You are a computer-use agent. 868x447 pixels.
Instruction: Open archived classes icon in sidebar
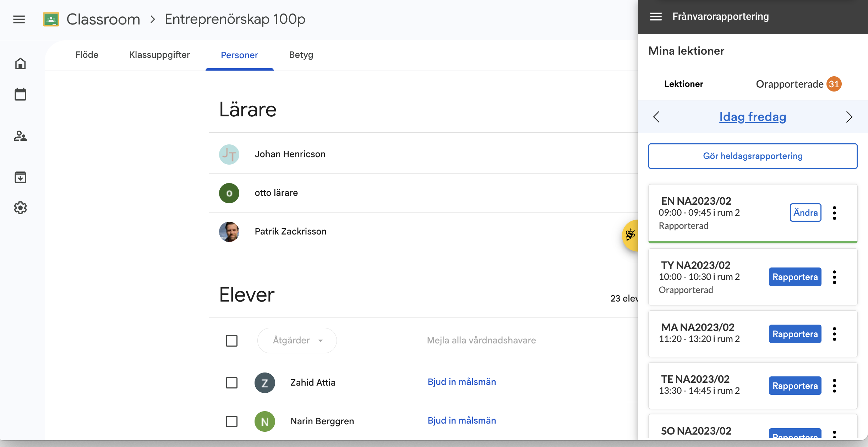pos(20,177)
